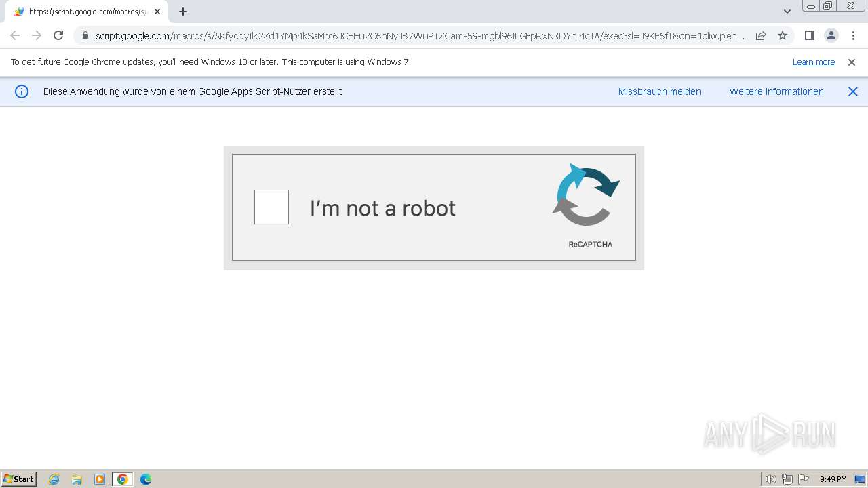Go forward with the browser forward arrow
This screenshot has width=868, height=488.
pyautogui.click(x=37, y=35)
